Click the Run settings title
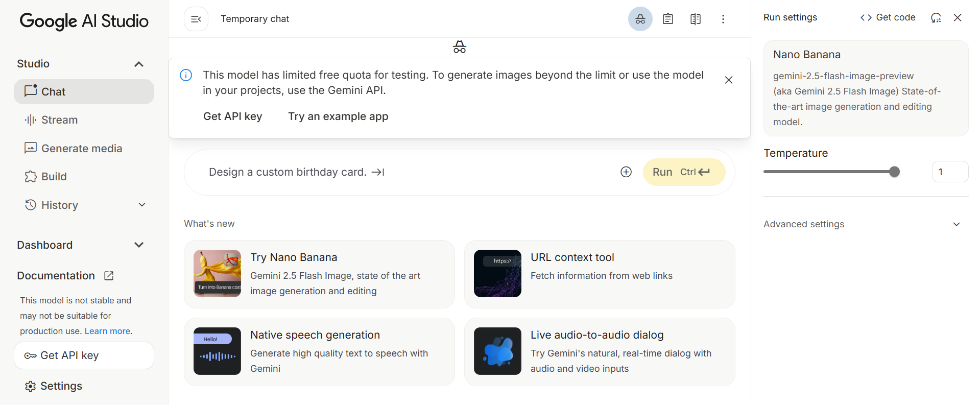Screen dimensions: 980x405 pos(790,17)
